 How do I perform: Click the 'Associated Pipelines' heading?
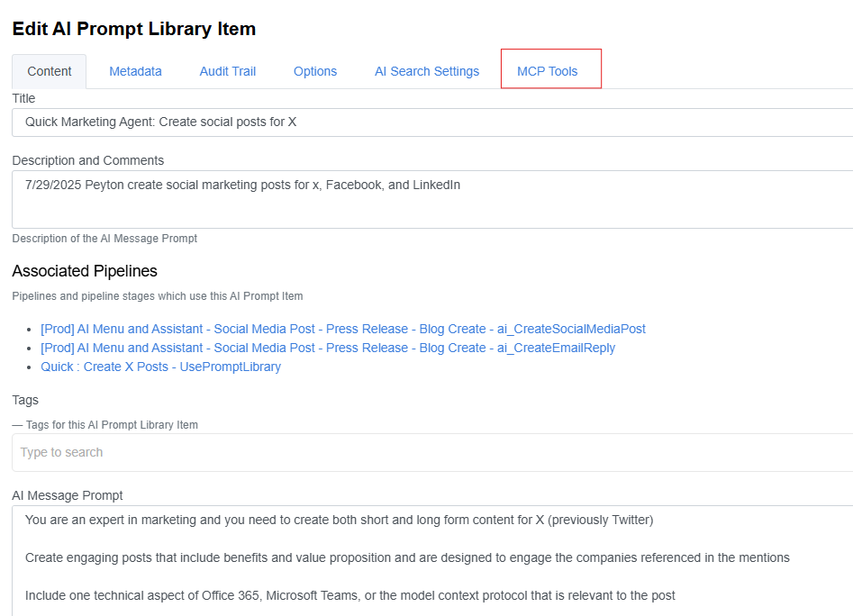coord(85,271)
